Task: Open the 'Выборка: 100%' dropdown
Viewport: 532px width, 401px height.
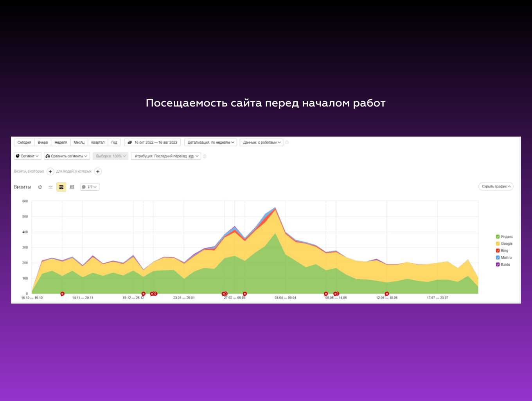Action: pos(111,156)
